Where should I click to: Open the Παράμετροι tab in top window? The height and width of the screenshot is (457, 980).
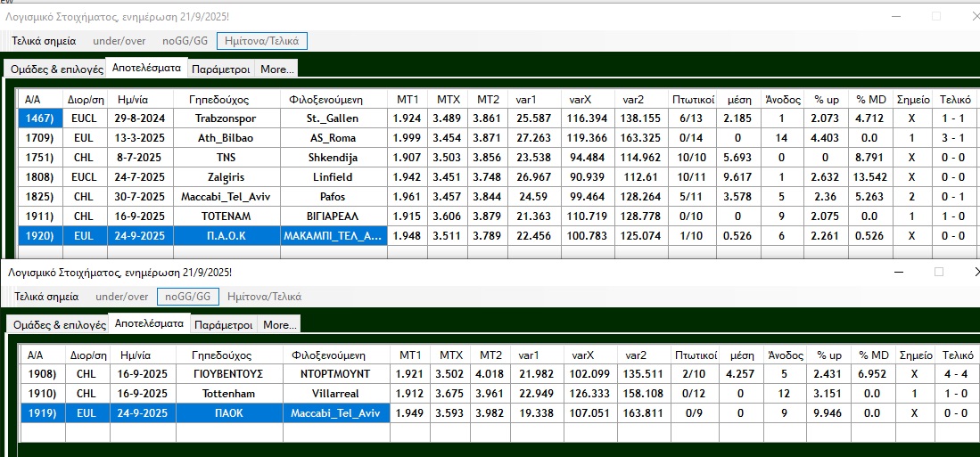[222, 69]
